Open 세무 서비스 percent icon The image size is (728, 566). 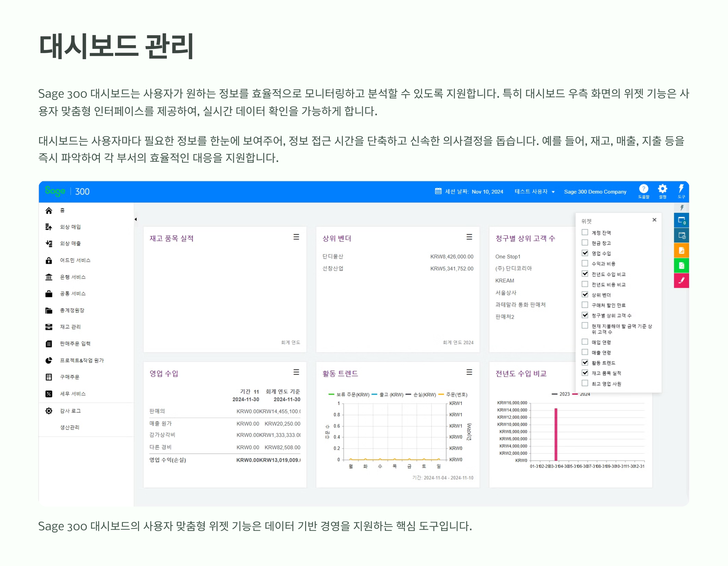(x=49, y=394)
